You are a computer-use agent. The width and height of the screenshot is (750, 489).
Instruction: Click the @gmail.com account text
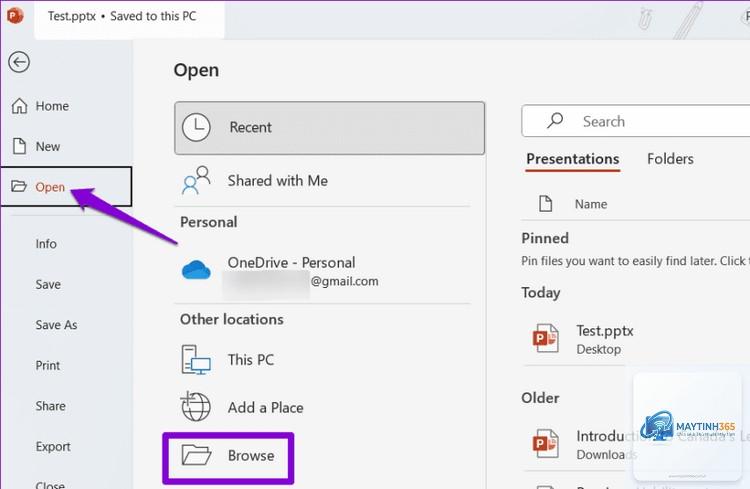pos(344,281)
